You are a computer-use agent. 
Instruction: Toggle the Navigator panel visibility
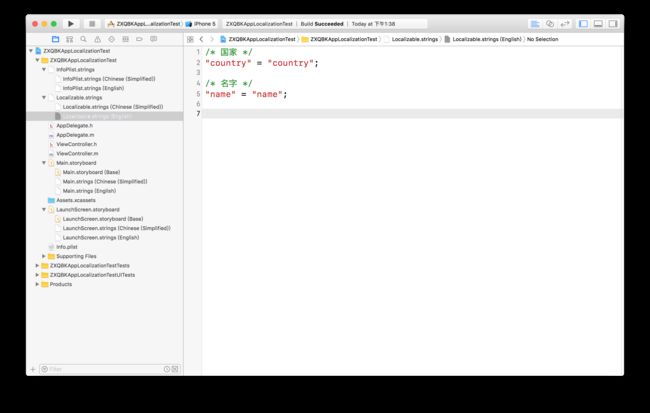583,24
